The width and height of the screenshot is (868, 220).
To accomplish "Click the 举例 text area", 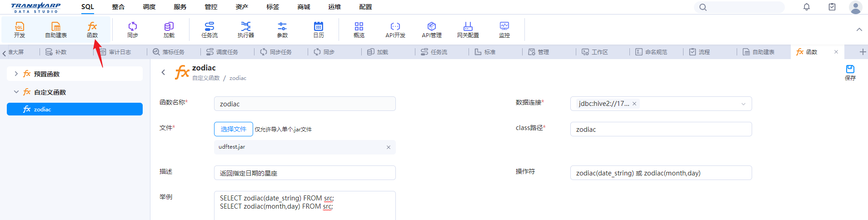I will [x=305, y=205].
